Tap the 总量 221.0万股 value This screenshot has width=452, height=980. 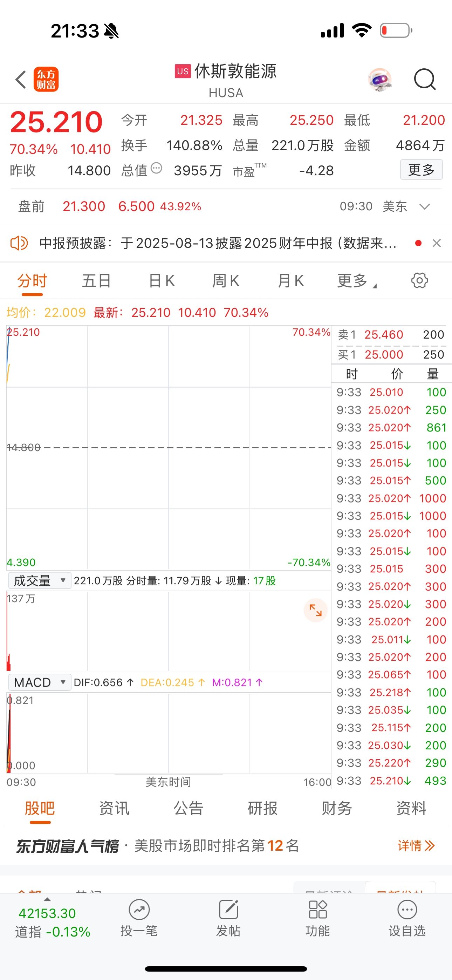pyautogui.click(x=302, y=145)
